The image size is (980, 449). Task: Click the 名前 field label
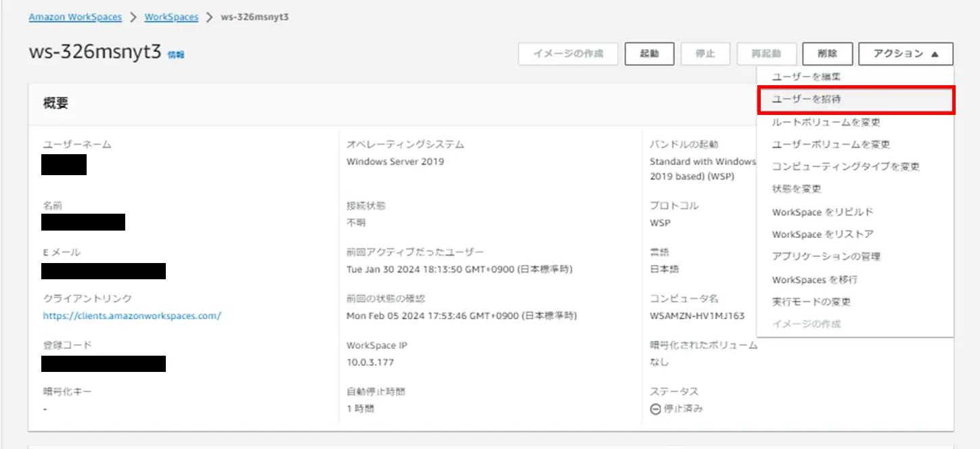pyautogui.click(x=53, y=205)
